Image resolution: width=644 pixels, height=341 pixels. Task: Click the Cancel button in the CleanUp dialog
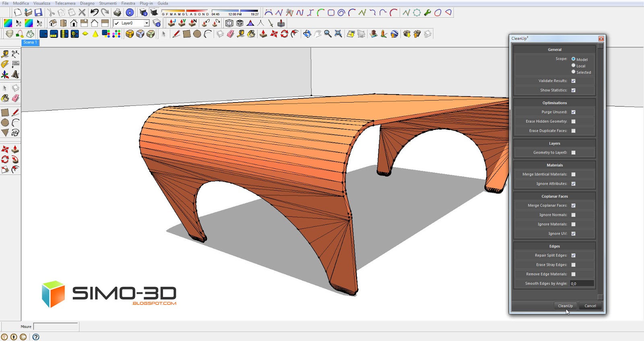click(x=590, y=306)
